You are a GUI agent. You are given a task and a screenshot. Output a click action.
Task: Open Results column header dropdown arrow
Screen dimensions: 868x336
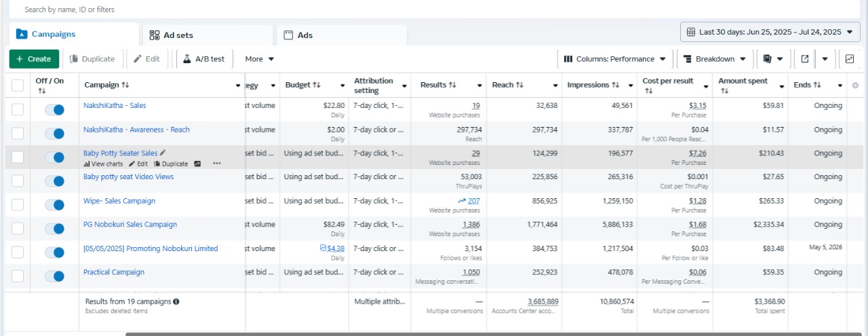point(479,86)
